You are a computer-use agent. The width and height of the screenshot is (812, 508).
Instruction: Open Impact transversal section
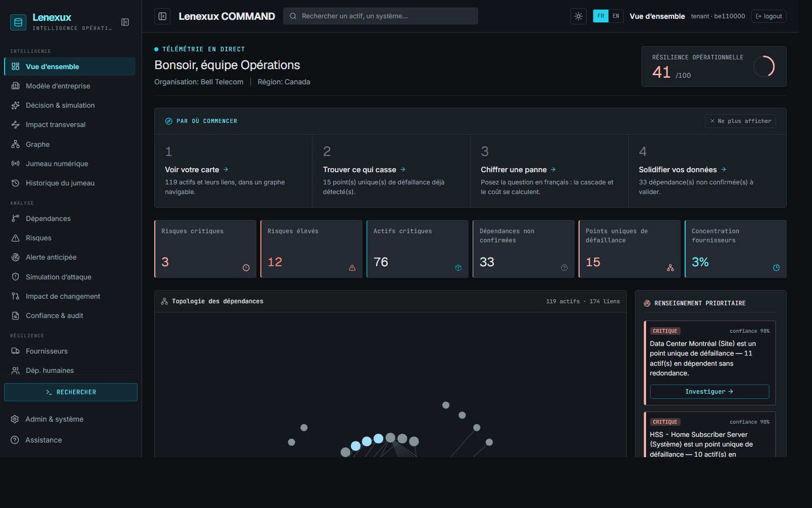click(x=70, y=124)
